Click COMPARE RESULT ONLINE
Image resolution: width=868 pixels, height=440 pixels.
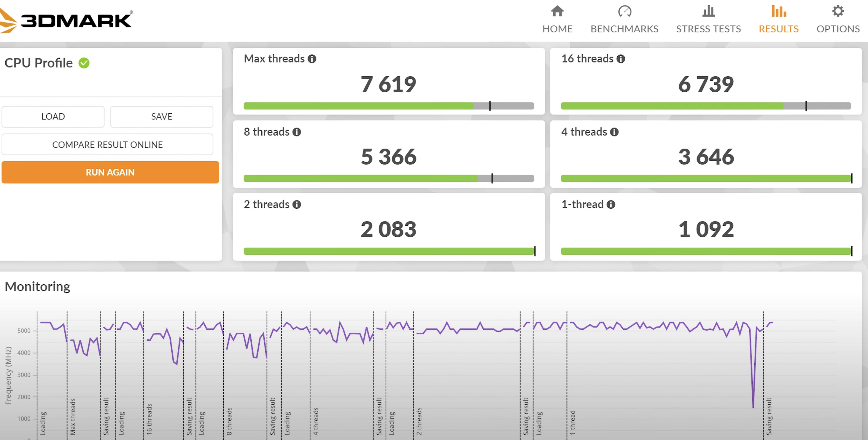pos(107,144)
